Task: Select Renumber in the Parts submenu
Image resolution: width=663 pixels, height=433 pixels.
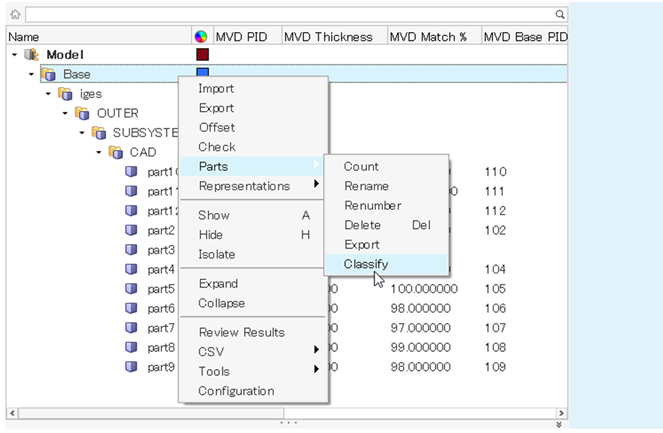Action: tap(372, 206)
